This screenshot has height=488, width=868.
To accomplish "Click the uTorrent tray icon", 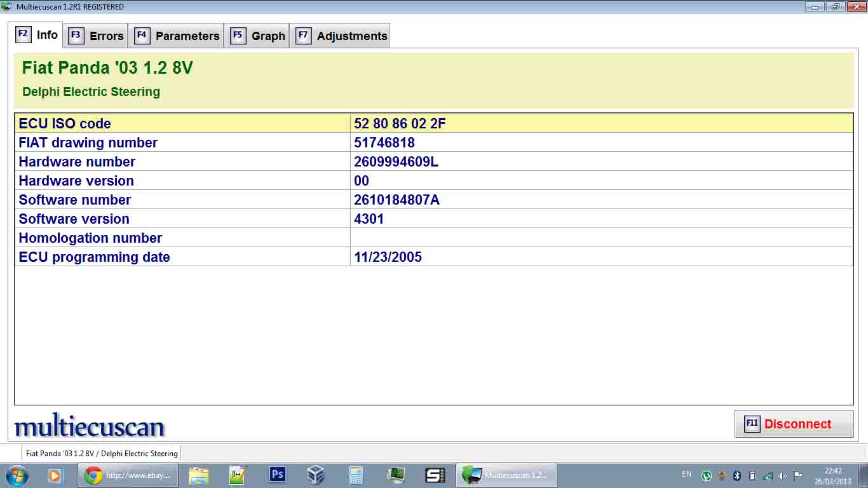I will [x=706, y=476].
